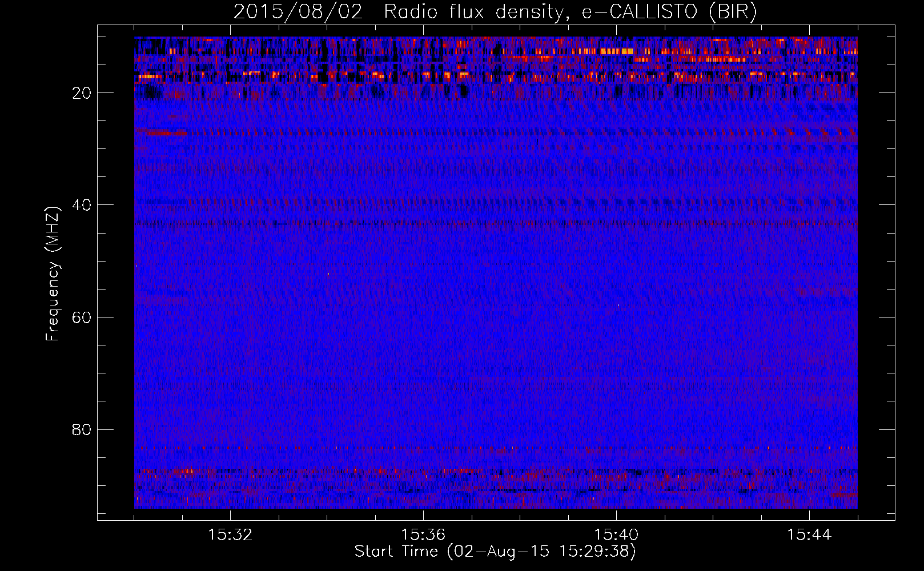
Task: Click the "Start Time (02-Aug-15 15:29:38)" x-axis label
Action: [x=495, y=552]
